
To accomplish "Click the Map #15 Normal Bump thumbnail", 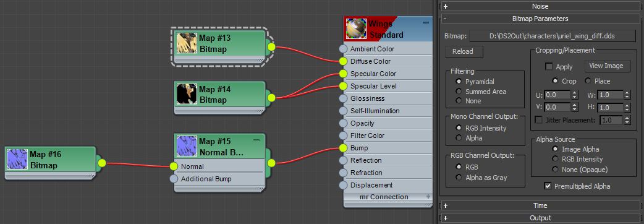I will [187, 146].
